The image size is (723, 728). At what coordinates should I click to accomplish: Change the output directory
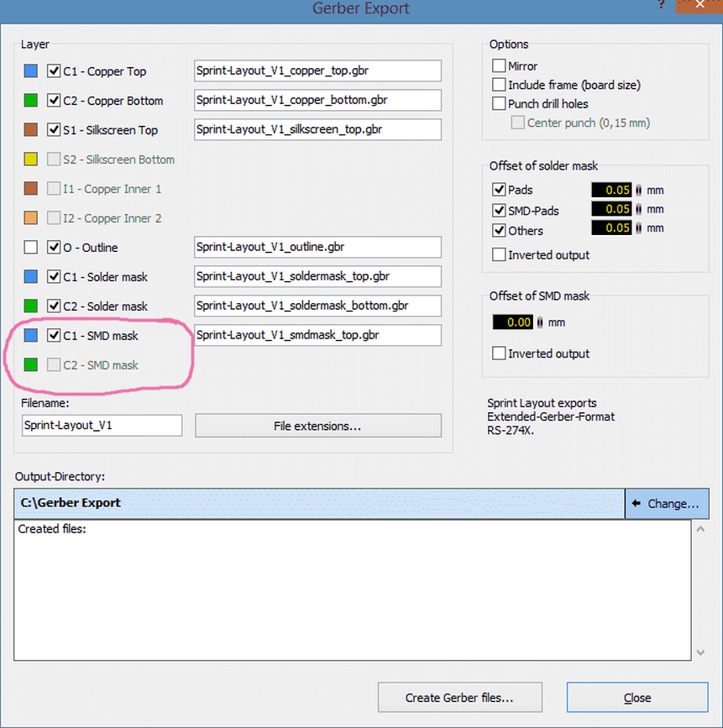[x=667, y=503]
